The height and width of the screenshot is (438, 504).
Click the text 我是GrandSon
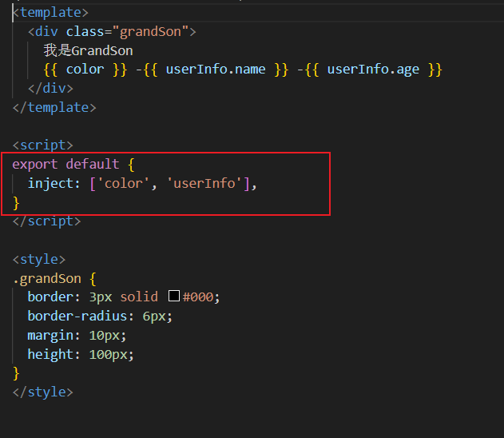pos(89,50)
